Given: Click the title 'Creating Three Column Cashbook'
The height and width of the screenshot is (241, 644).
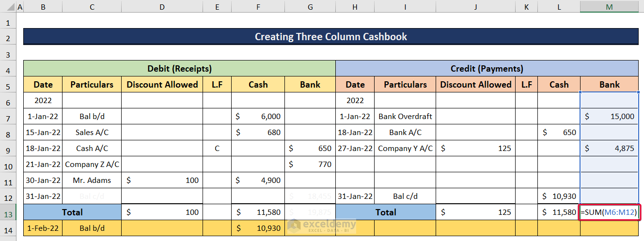Looking at the screenshot, I should point(330,37).
